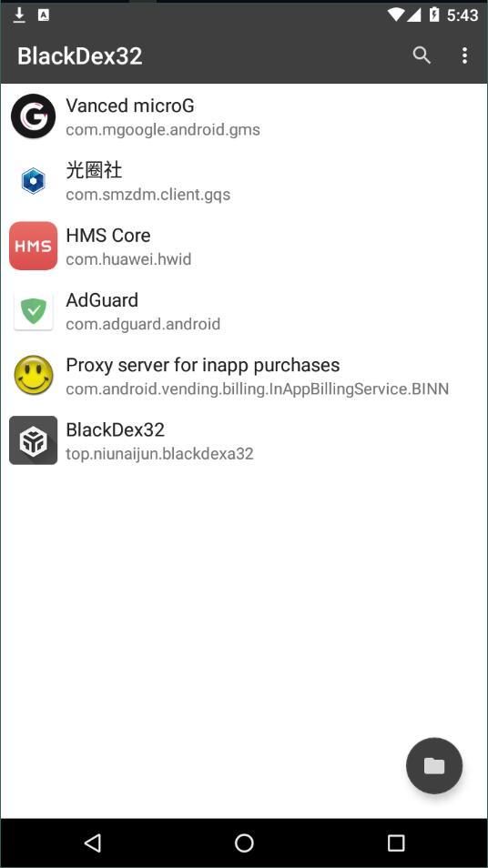Tap the red HMS Core icon

point(34,246)
